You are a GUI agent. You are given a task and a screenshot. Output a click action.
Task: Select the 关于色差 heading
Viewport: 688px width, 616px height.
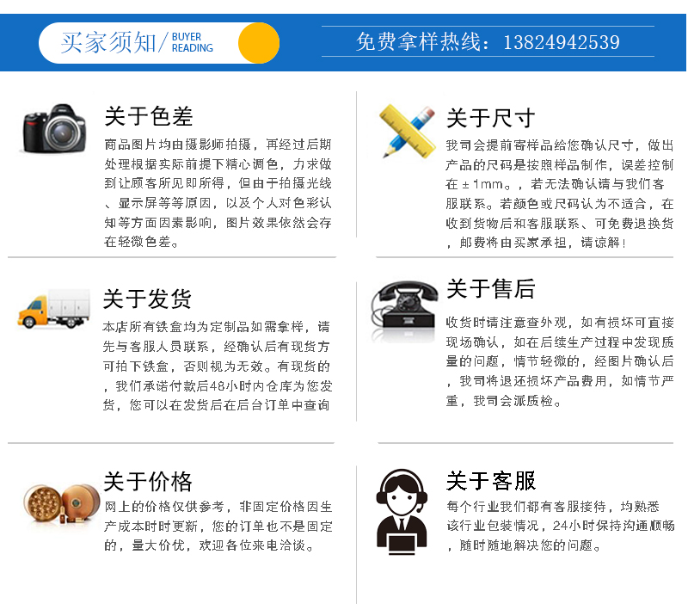click(x=149, y=116)
